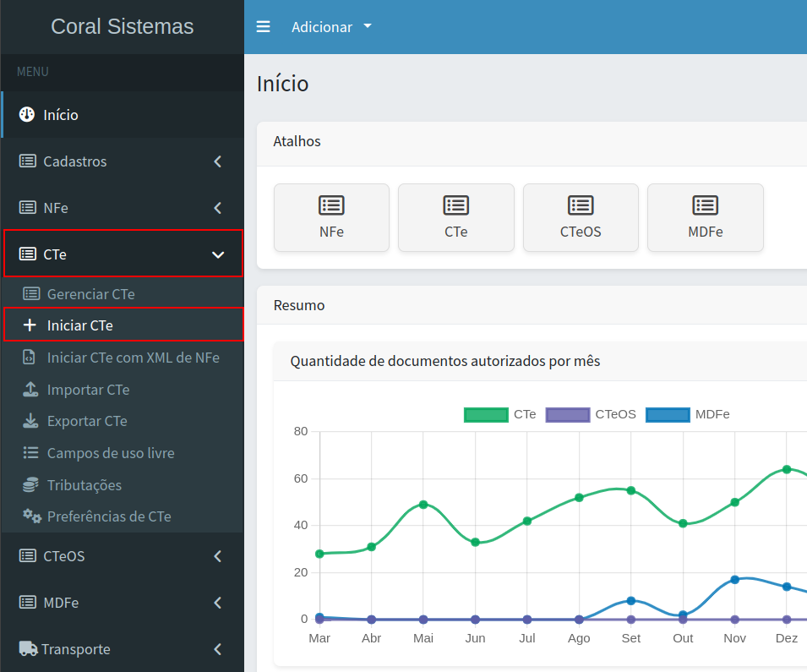Viewport: 807px width, 672px height.
Task: Click the file icon for Iniciar CTe com XML
Action: (x=30, y=358)
